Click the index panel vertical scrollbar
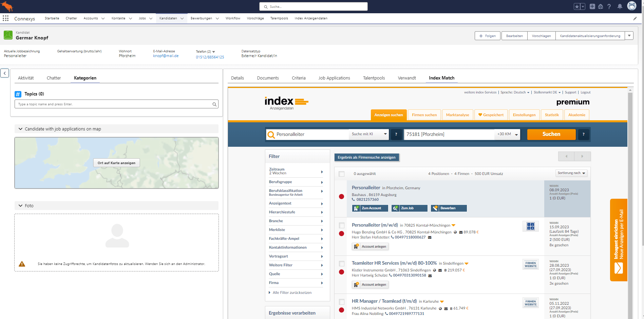Viewport: 644px width, 319px height. tap(630, 204)
